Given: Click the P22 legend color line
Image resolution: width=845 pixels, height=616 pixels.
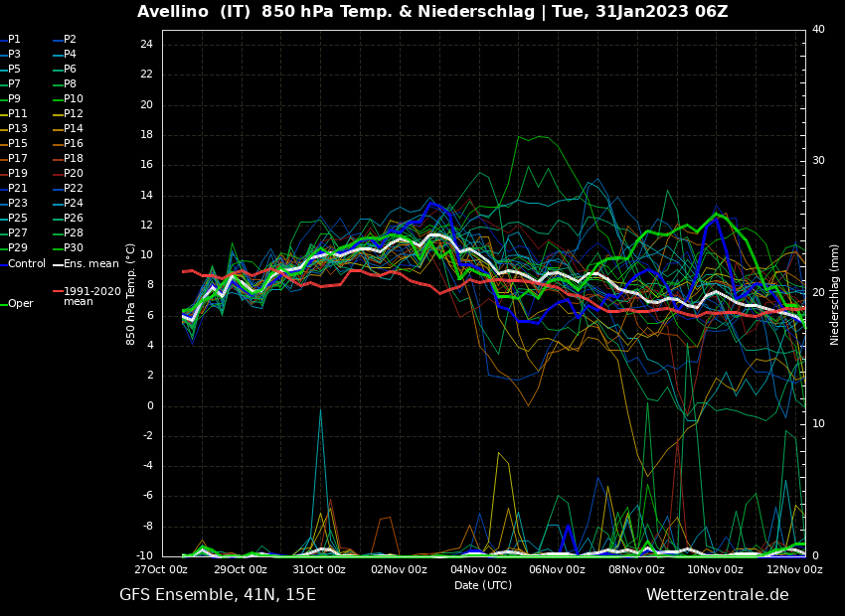Looking at the screenshot, I should (x=58, y=189).
